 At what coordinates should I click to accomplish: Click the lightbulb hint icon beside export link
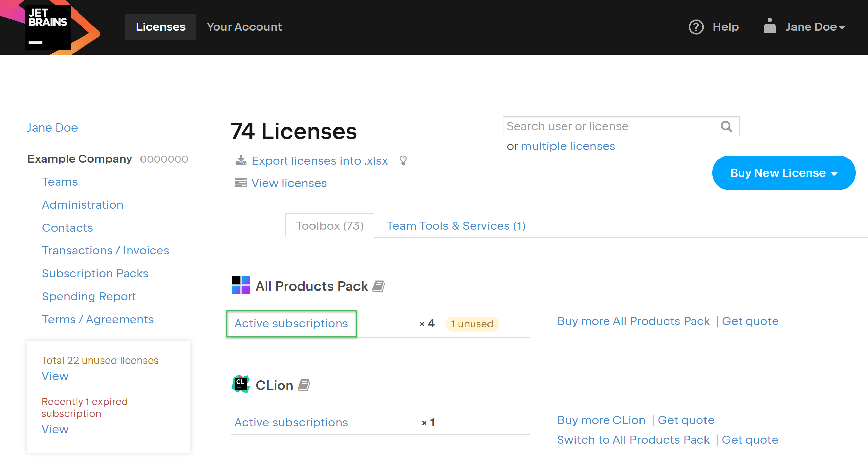pyautogui.click(x=403, y=161)
